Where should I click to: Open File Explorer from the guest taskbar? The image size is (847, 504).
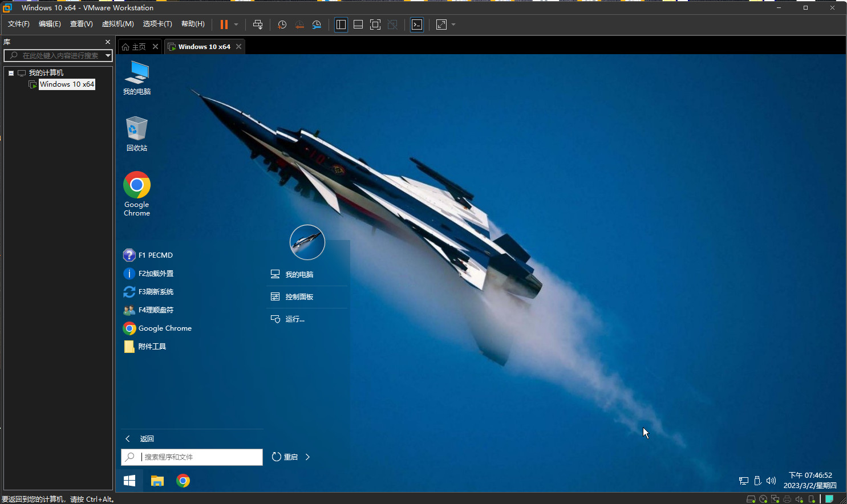coord(157,481)
